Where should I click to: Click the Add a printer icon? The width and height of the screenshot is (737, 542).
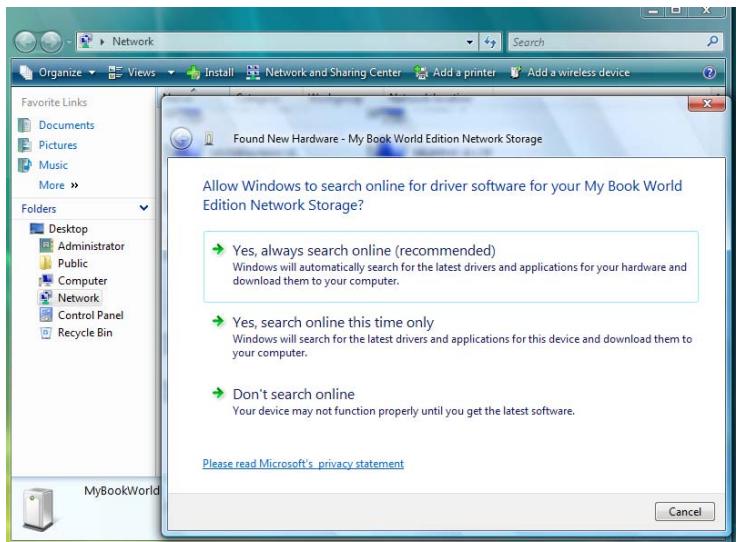tap(421, 72)
